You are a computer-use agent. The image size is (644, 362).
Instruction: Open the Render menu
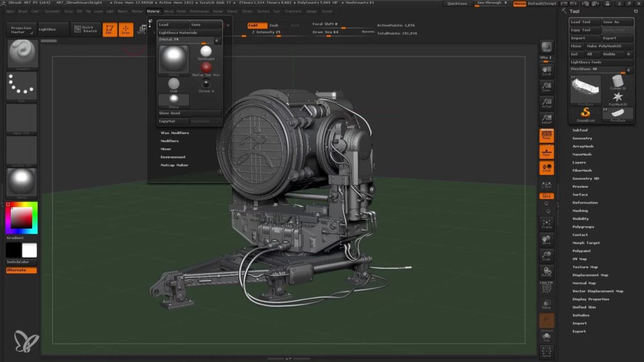218,11
